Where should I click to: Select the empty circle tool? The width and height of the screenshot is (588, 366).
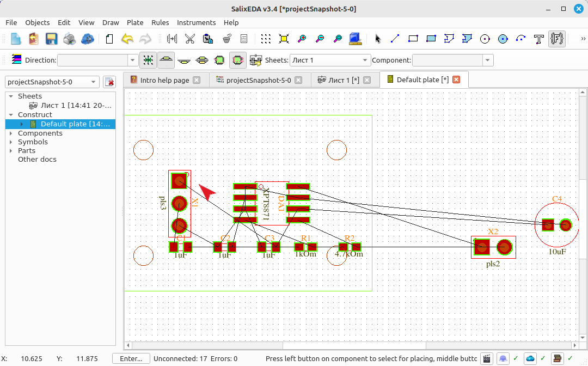[x=485, y=39]
